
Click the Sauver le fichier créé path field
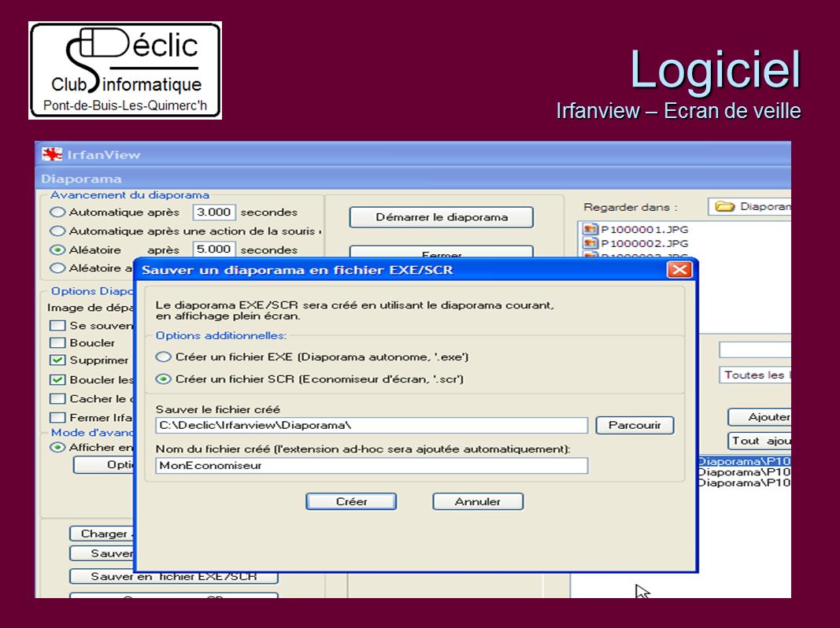coord(372,426)
